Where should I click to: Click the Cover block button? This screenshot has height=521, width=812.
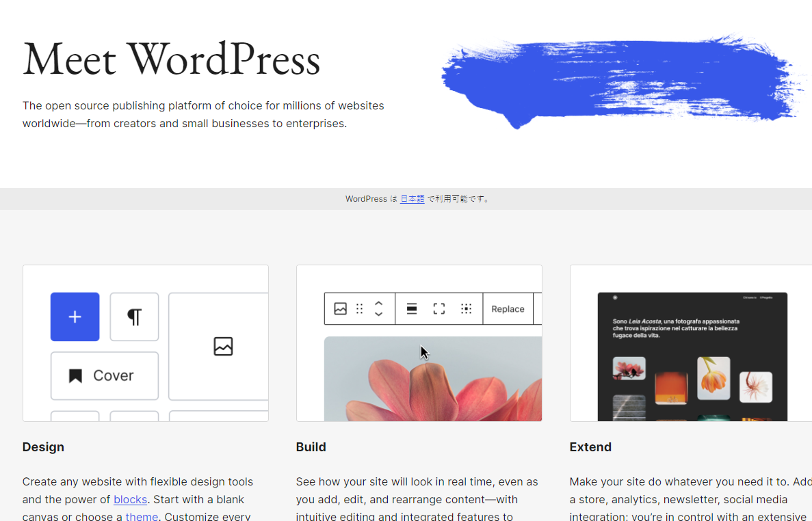coord(105,375)
